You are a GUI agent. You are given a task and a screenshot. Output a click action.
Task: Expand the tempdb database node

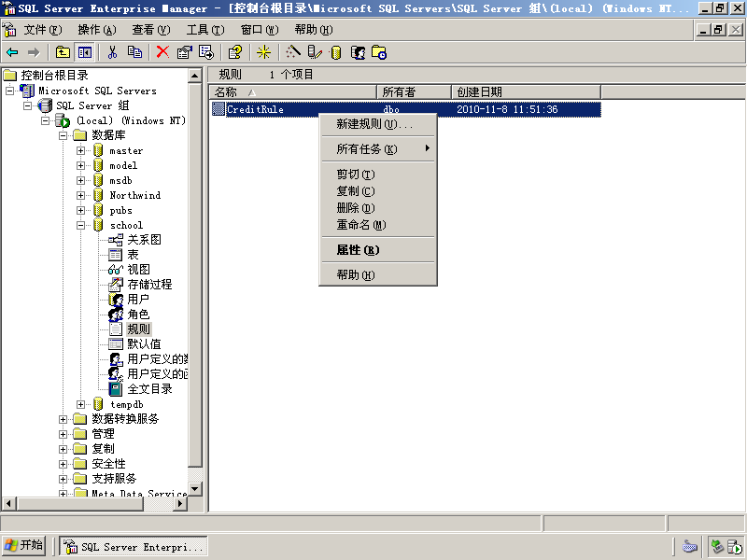coord(80,404)
